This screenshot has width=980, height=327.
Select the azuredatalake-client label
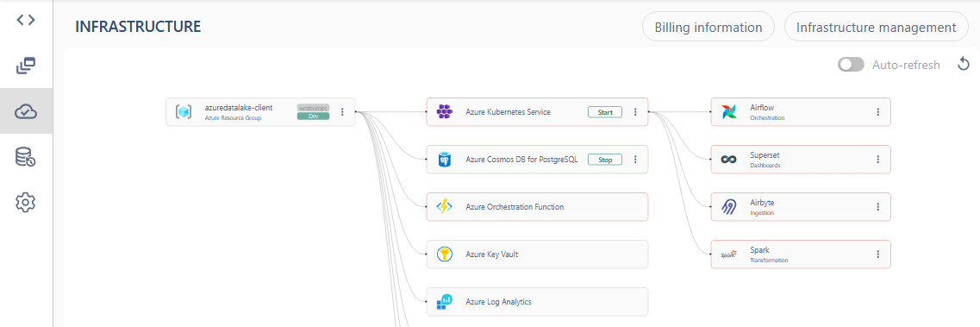click(x=239, y=108)
